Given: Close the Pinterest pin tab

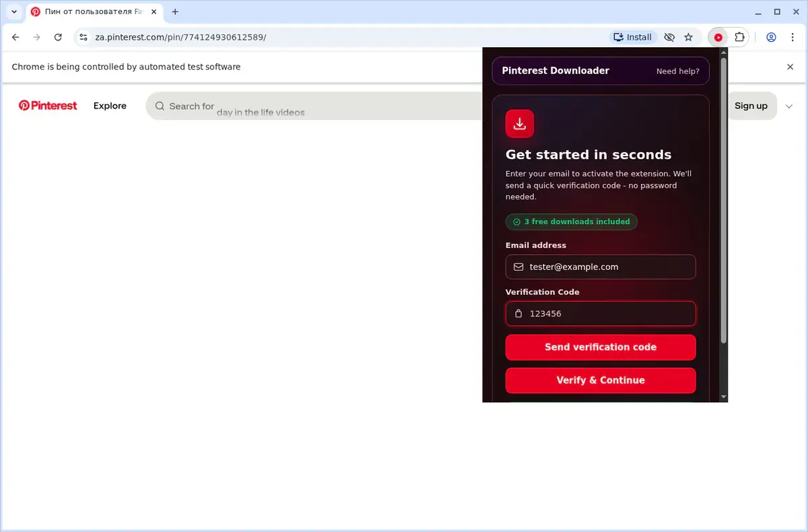Looking at the screenshot, I should point(153,12).
